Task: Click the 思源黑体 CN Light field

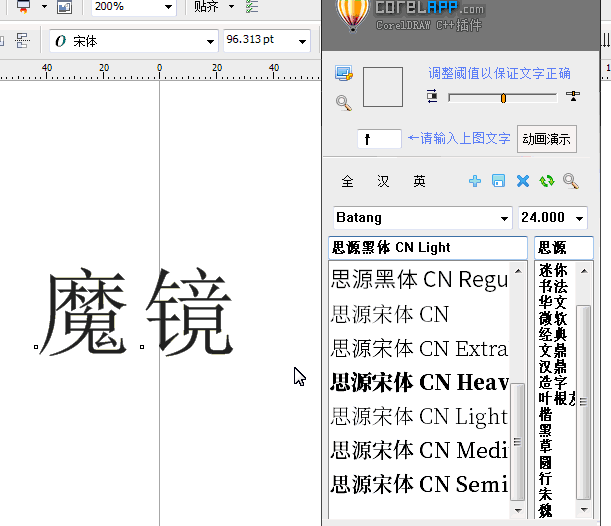Action: point(428,248)
